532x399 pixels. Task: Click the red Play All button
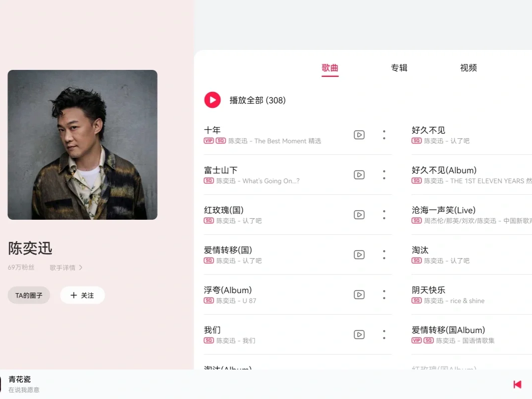(x=213, y=100)
